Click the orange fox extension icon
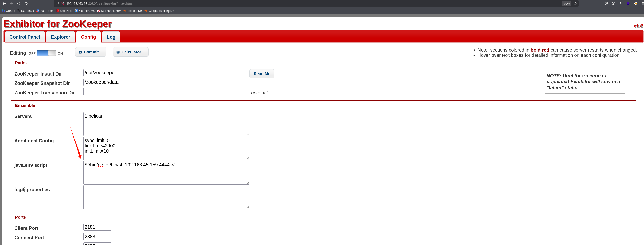The image size is (644, 245). [x=635, y=3]
